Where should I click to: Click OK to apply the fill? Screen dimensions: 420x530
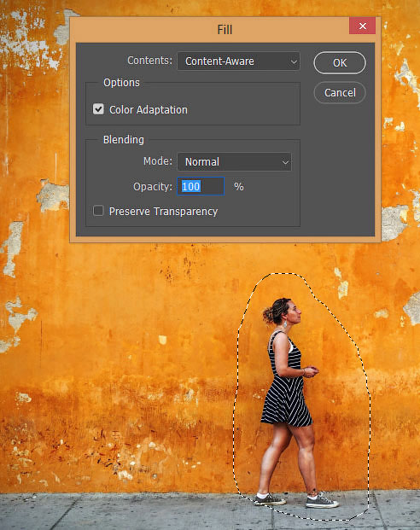pos(340,63)
